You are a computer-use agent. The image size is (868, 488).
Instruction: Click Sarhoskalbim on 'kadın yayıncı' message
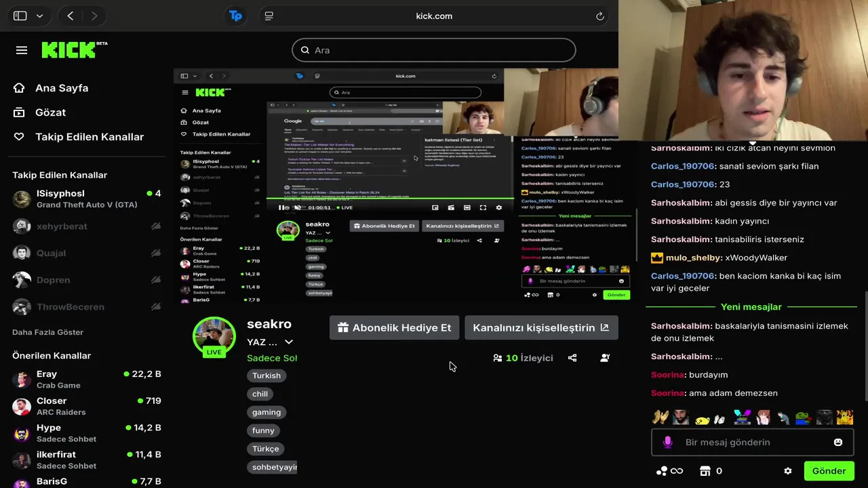[x=682, y=221]
